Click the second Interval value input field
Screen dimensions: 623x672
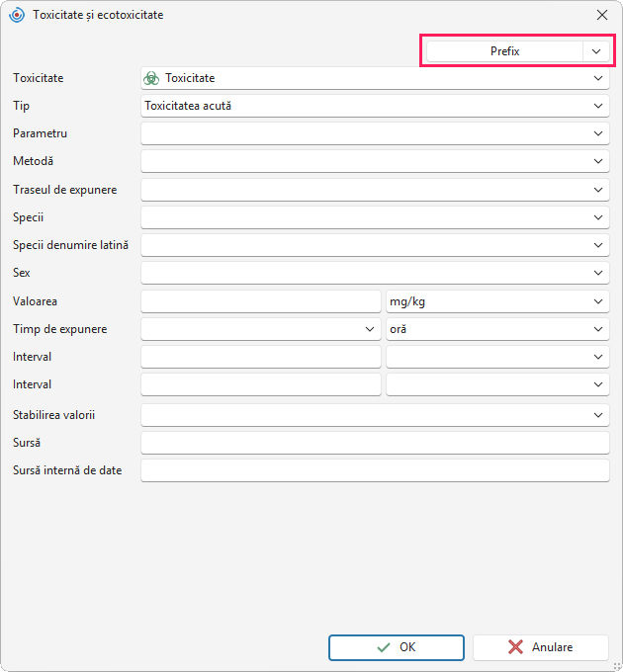(261, 384)
